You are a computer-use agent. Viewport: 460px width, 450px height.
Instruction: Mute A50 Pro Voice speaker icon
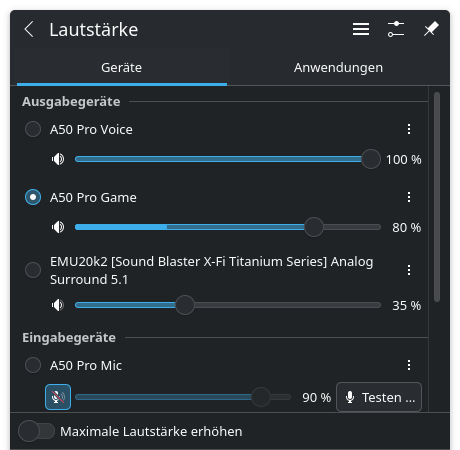[58, 159]
